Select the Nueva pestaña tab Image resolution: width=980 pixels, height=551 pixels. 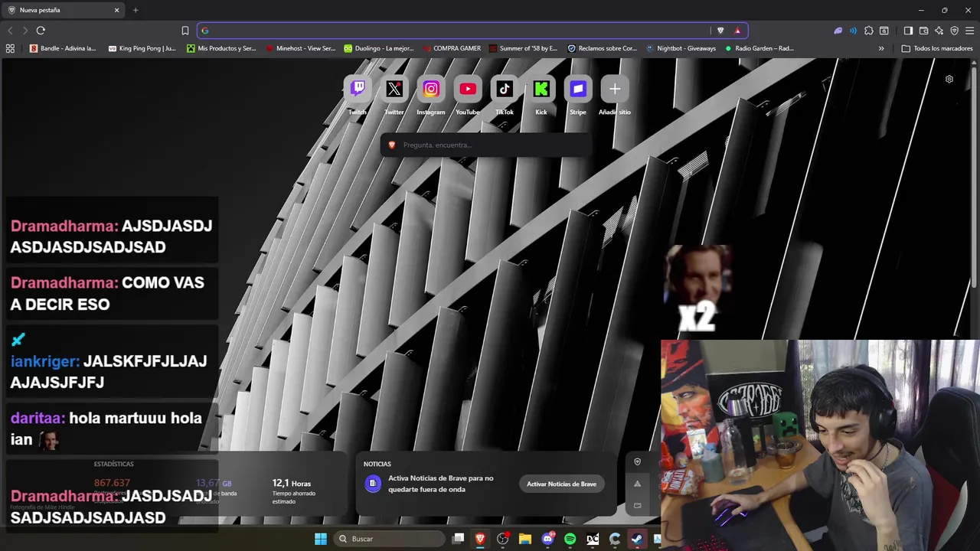click(x=61, y=10)
